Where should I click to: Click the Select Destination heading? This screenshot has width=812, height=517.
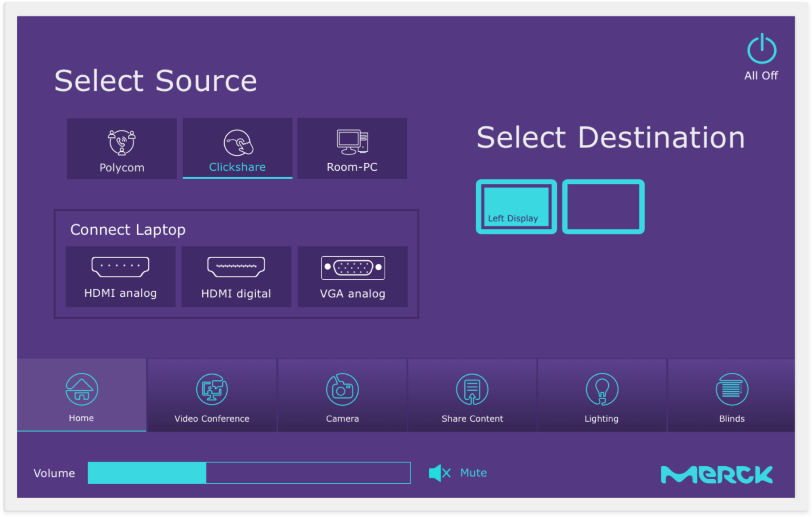coord(611,137)
